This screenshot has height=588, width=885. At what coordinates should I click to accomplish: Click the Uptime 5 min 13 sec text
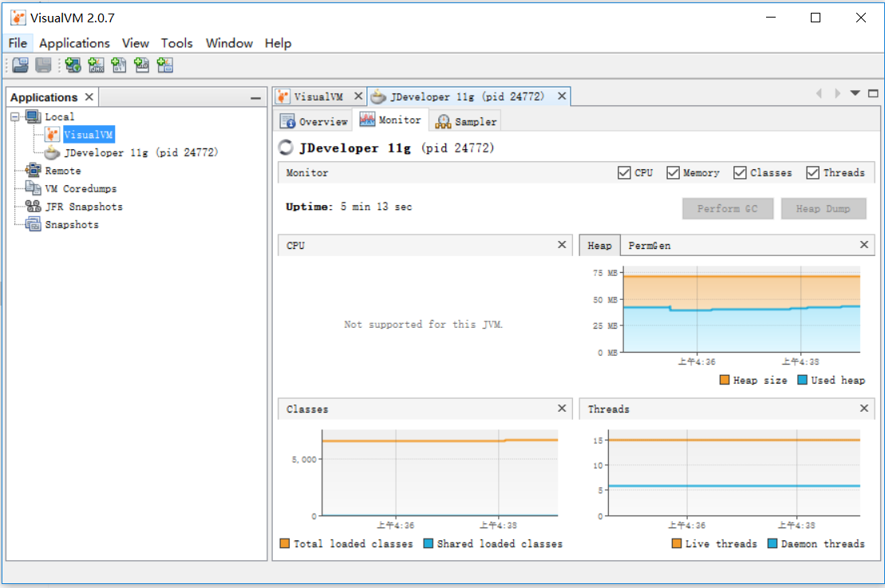349,207
